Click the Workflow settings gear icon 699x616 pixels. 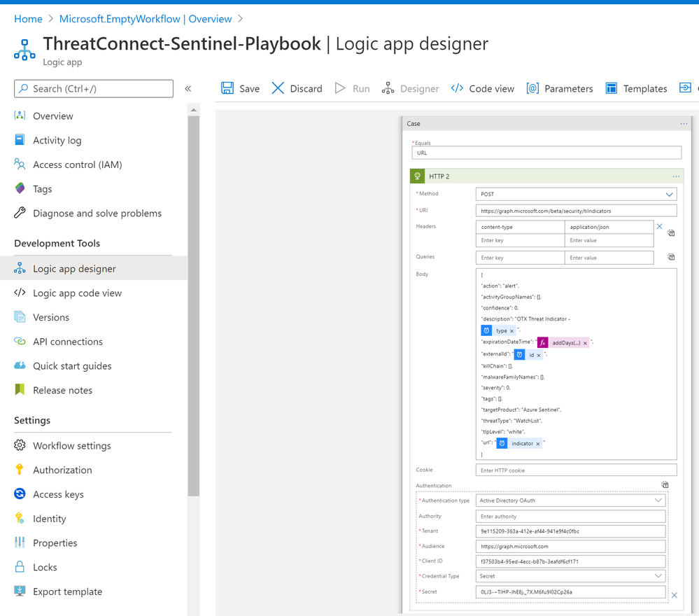click(20, 445)
